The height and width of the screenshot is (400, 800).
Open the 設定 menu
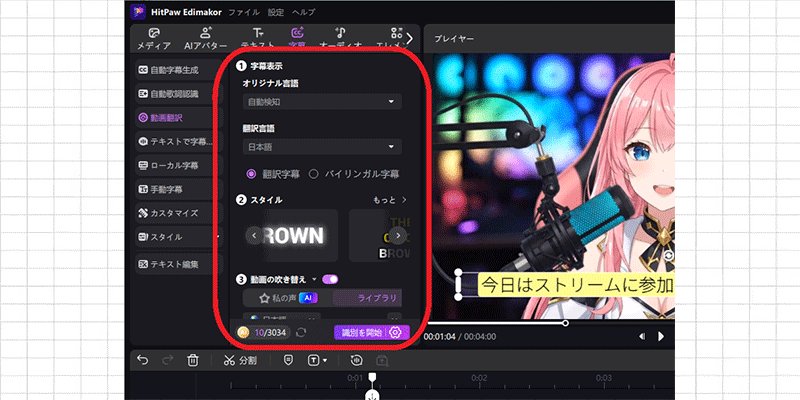(x=276, y=12)
